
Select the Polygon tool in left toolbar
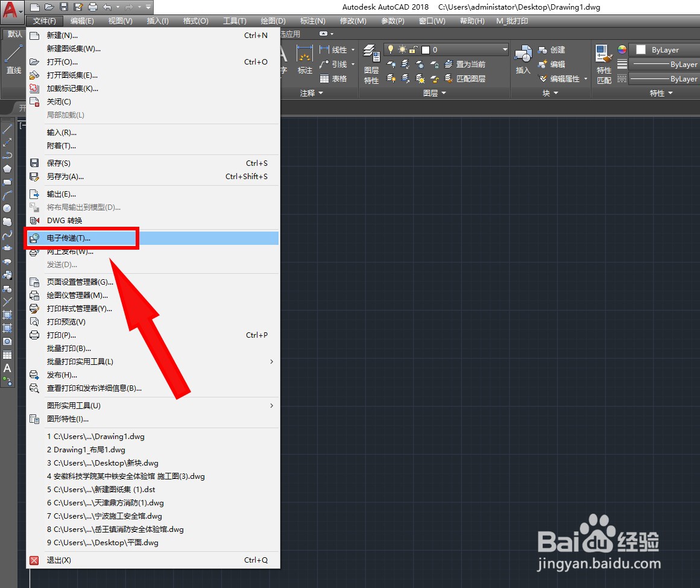click(7, 169)
